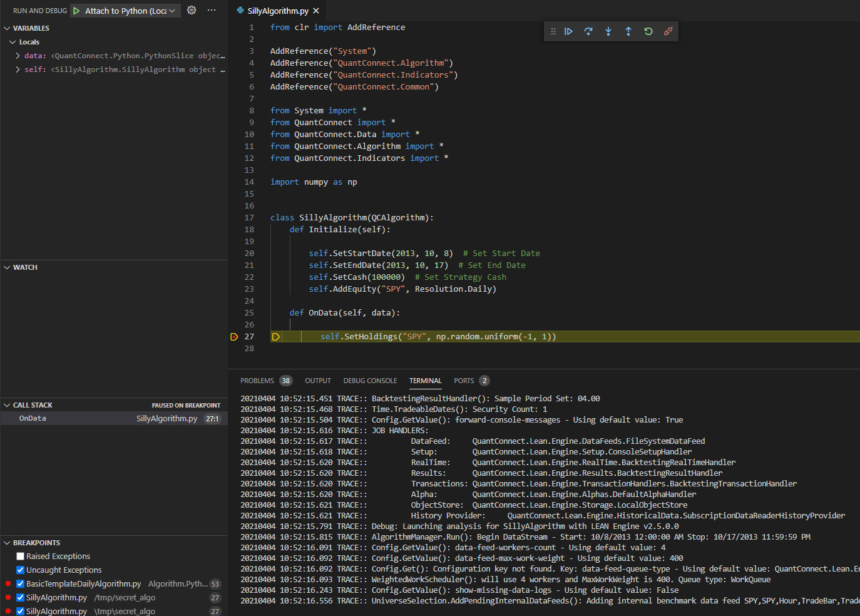Click the 'from clr import AddReference' line
Screen dimensions: 860x616
tap(337, 28)
